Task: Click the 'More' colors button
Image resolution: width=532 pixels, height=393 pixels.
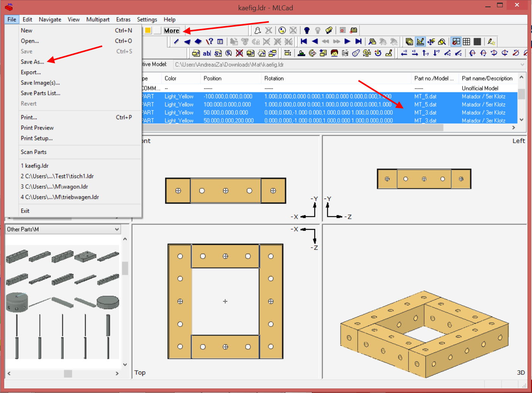Action: point(172,31)
